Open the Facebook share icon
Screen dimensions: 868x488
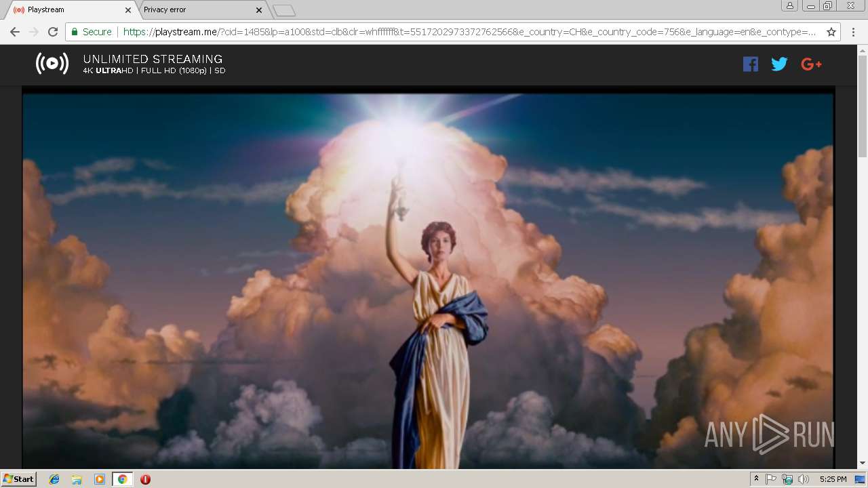750,64
